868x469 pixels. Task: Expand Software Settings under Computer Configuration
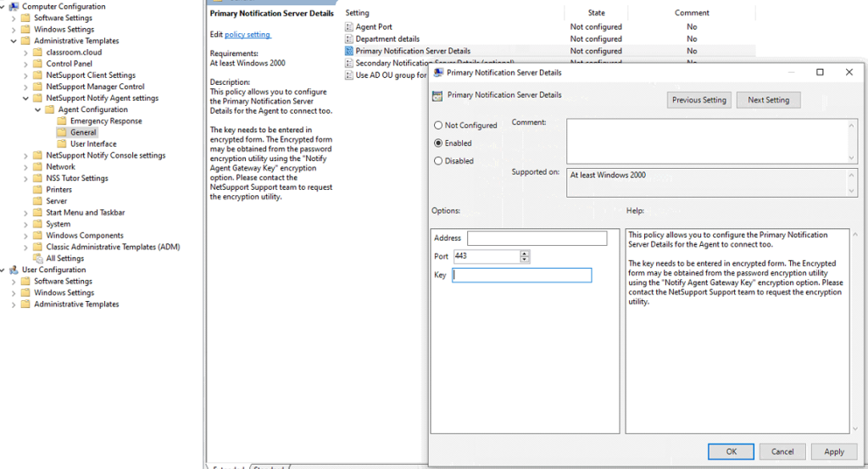(x=14, y=19)
